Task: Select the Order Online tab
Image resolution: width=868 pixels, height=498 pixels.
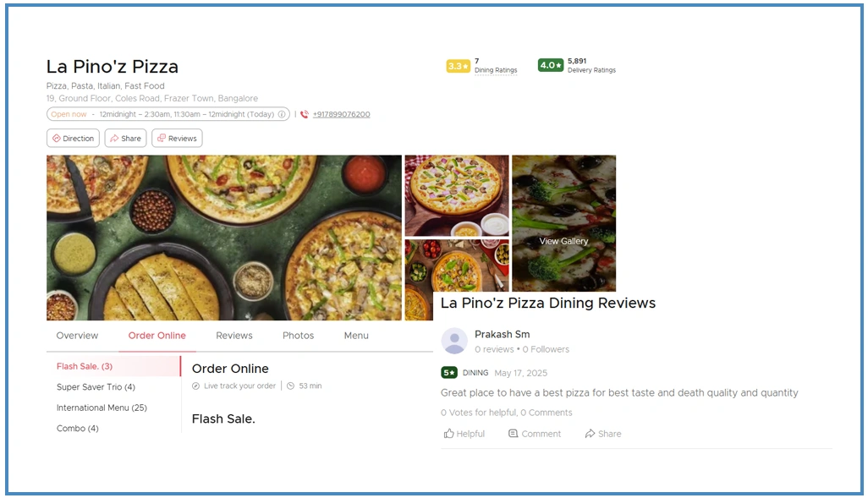Action: (x=157, y=336)
